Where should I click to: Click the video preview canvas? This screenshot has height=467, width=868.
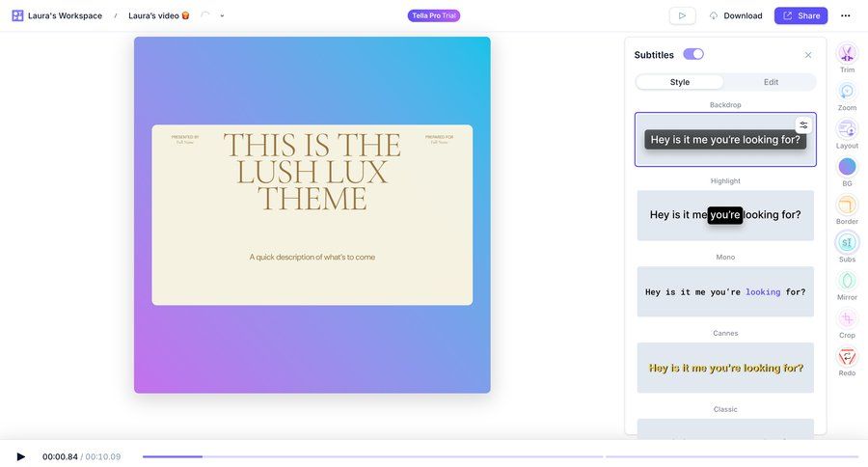[312, 215]
